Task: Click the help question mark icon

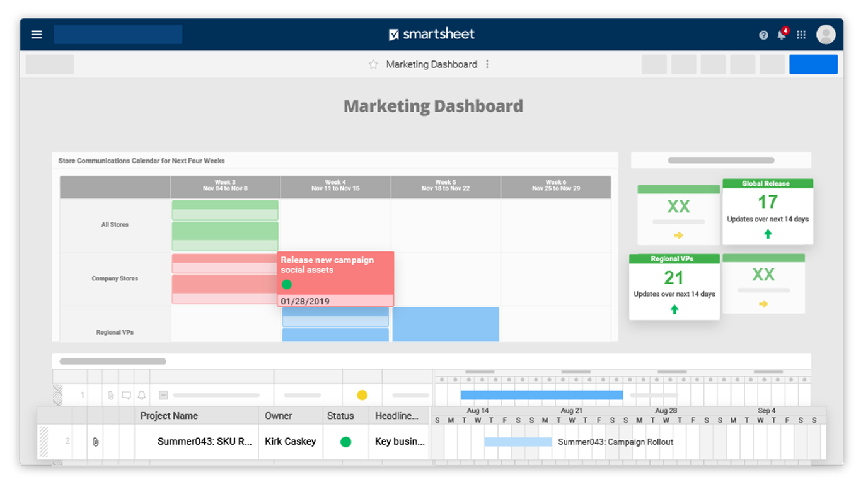Action: point(763,35)
